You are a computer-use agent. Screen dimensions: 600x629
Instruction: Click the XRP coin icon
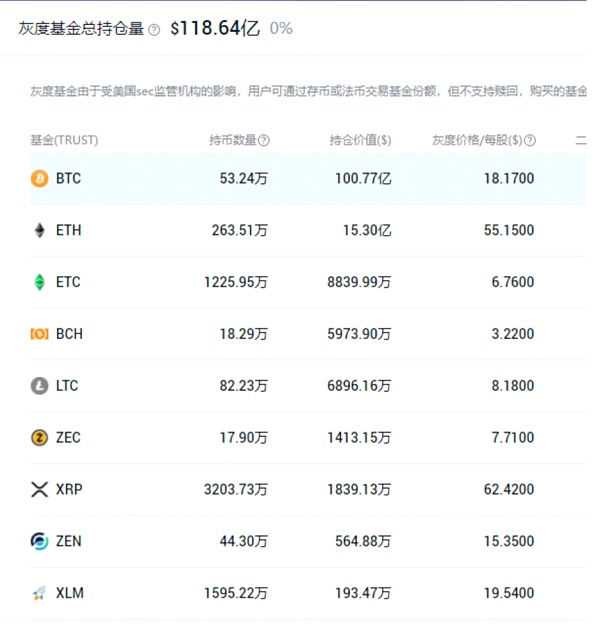40,490
